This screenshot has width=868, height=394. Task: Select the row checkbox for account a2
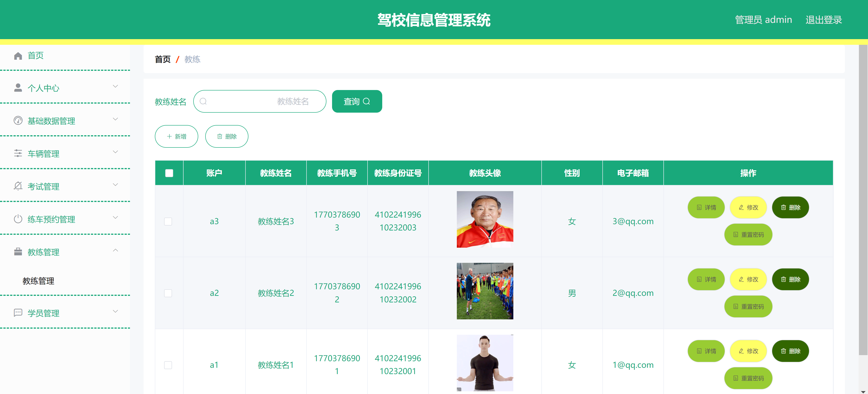169,293
